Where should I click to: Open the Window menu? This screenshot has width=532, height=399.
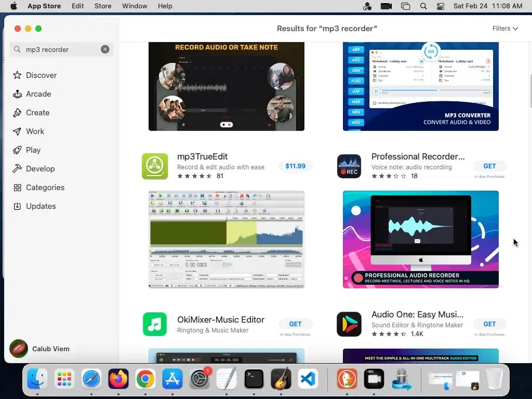pos(135,6)
